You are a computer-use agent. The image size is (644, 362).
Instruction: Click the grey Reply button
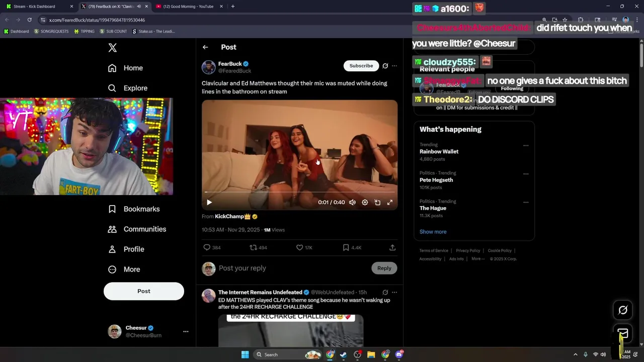click(384, 268)
